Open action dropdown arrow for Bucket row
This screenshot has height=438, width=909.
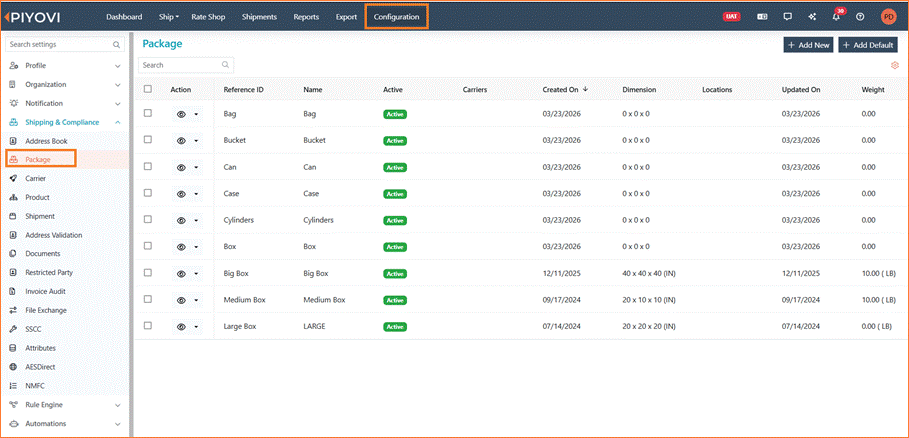click(196, 141)
